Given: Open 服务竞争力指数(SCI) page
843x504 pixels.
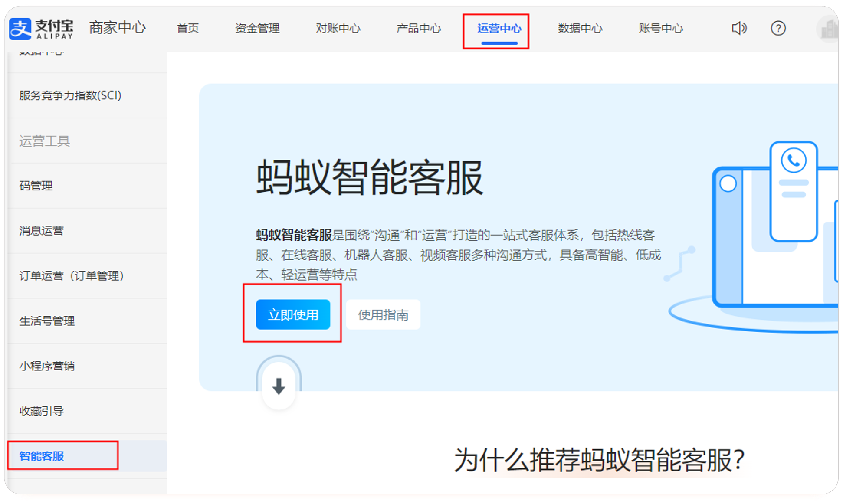Looking at the screenshot, I should tap(70, 95).
